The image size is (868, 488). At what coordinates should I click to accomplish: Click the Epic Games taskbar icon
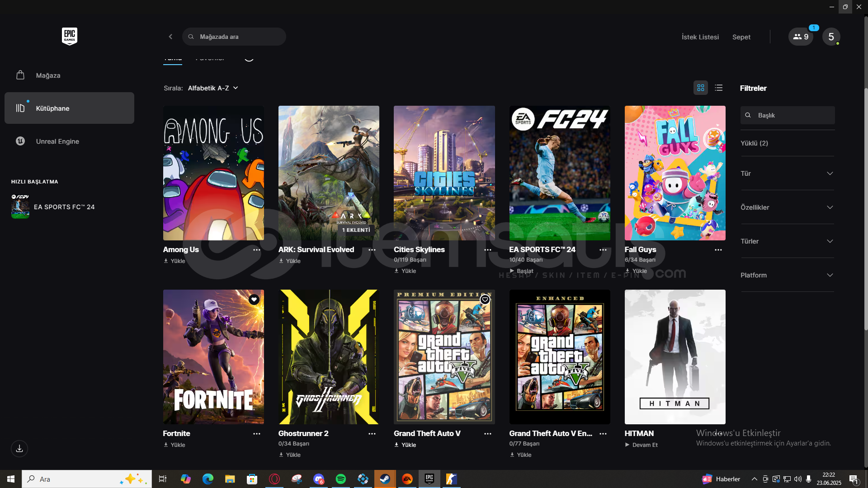429,479
